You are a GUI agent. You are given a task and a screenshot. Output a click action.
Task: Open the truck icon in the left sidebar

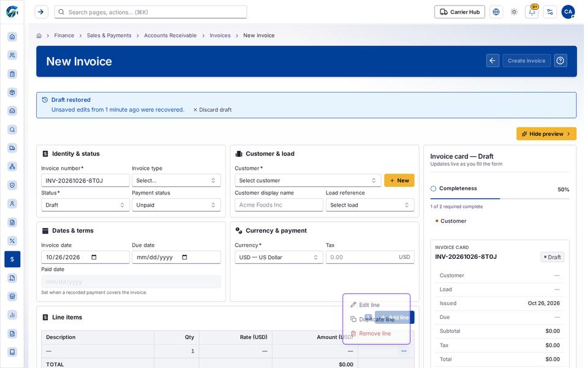tap(12, 148)
